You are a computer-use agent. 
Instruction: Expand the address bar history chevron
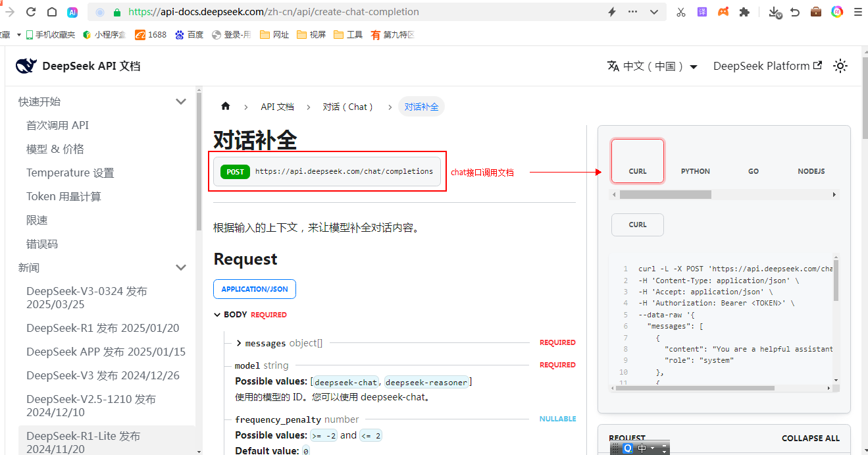tap(654, 12)
